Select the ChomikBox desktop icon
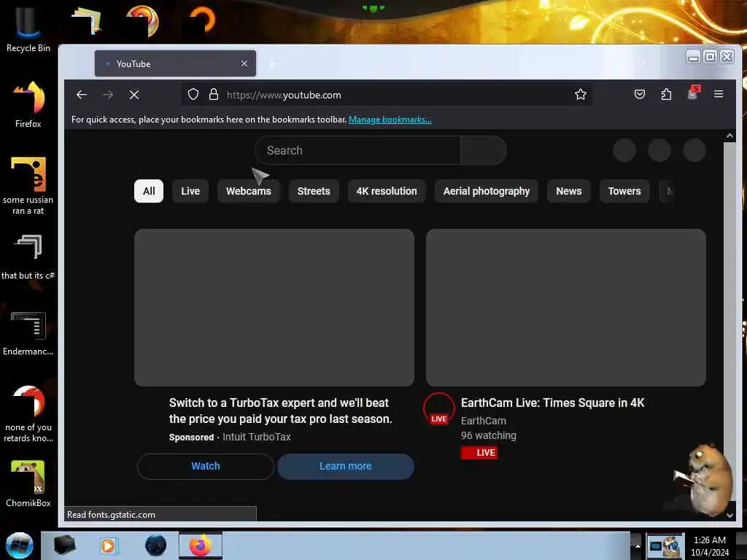Screen dimensions: 747x560 (28, 483)
